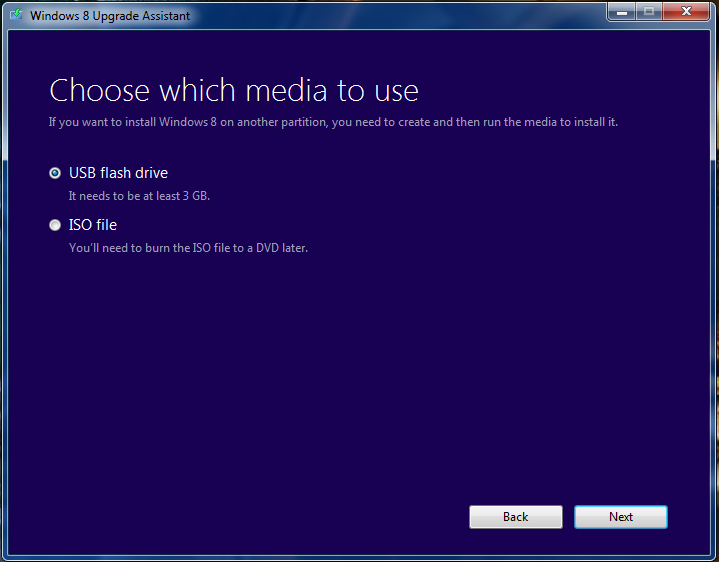
Task: Click the Upgrade Assistant title bar icon
Action: pos(17,15)
